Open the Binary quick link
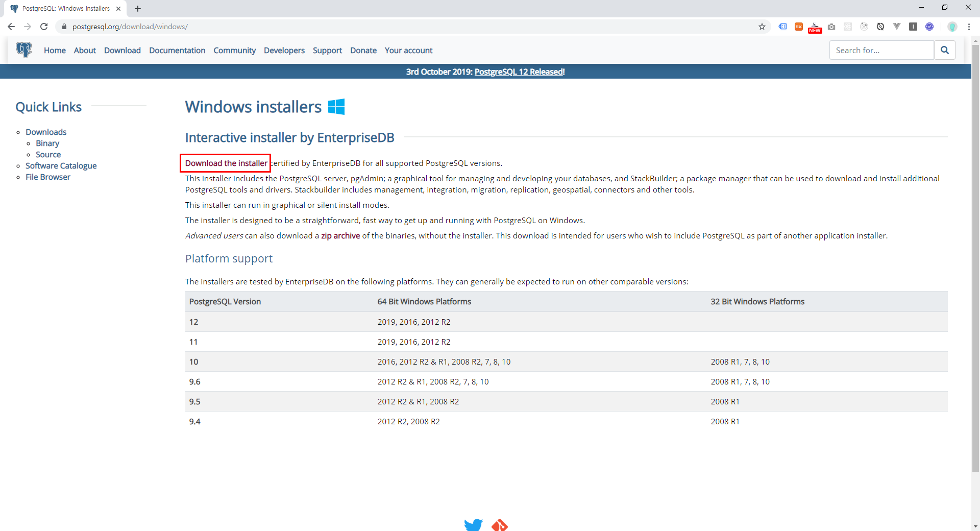 [47, 143]
